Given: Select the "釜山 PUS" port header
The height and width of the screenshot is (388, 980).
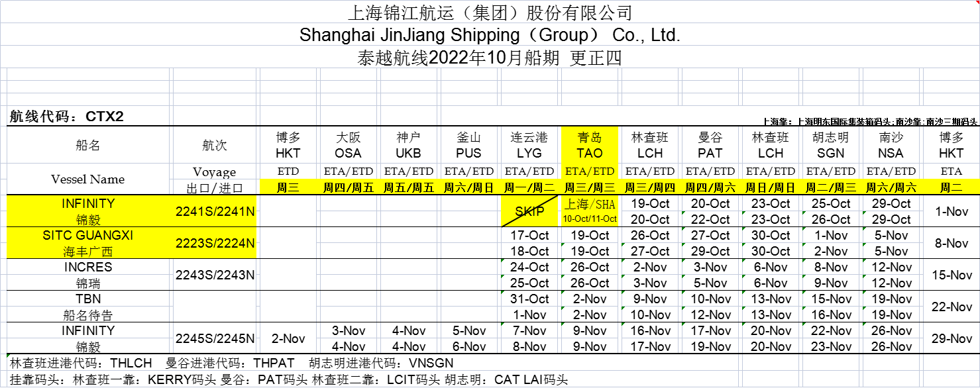Looking at the screenshot, I should [468, 145].
